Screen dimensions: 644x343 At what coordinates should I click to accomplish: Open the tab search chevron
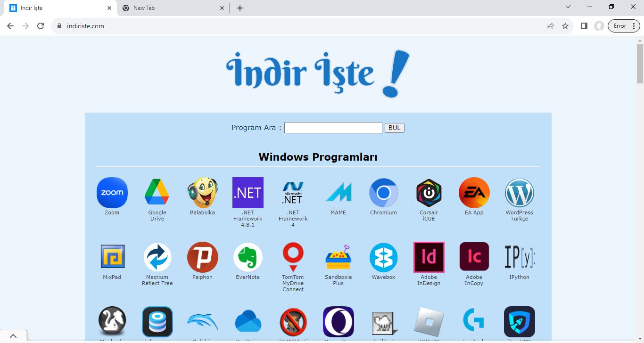[568, 7]
